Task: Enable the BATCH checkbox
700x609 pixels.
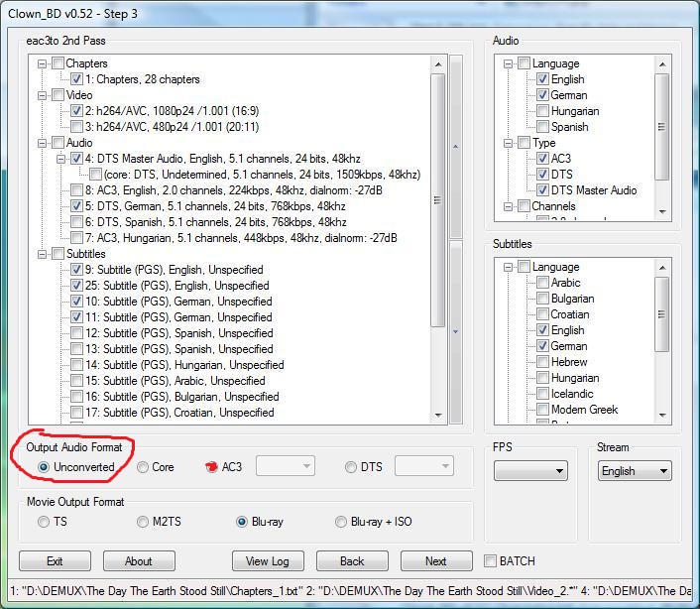Action: click(x=490, y=560)
